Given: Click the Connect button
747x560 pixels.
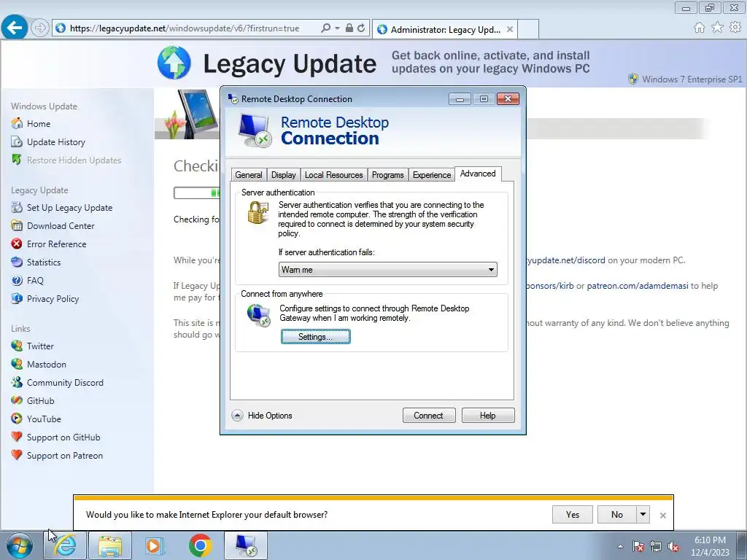Looking at the screenshot, I should coord(429,415).
